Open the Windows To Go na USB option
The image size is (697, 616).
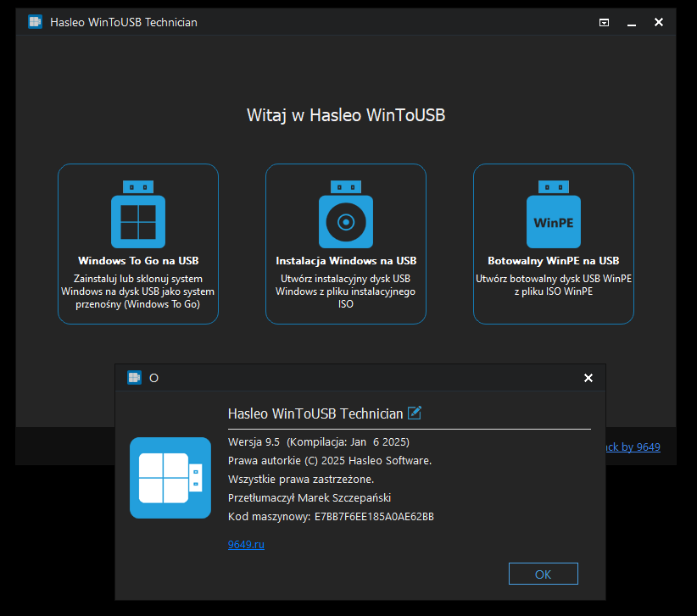[138, 244]
